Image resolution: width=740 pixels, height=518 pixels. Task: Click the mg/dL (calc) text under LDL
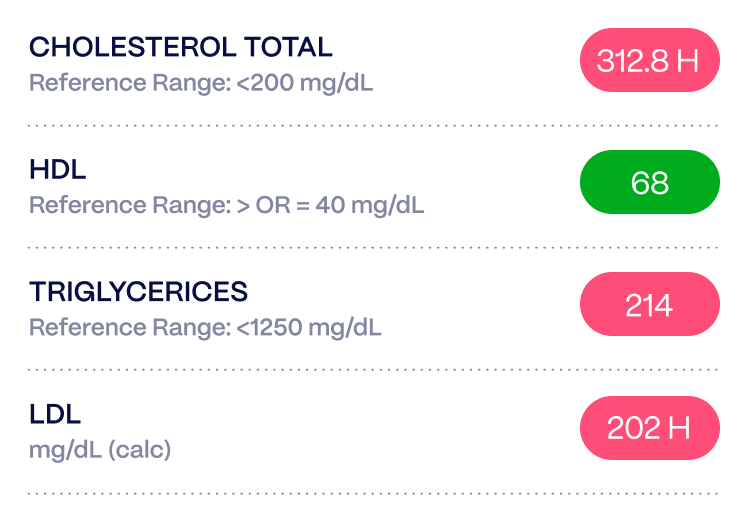100,450
